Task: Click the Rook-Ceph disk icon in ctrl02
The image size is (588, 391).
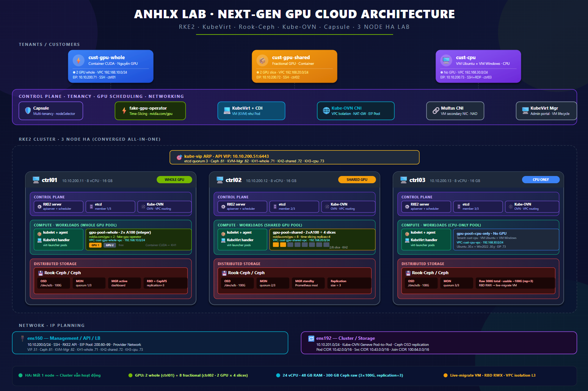Action: click(224, 273)
